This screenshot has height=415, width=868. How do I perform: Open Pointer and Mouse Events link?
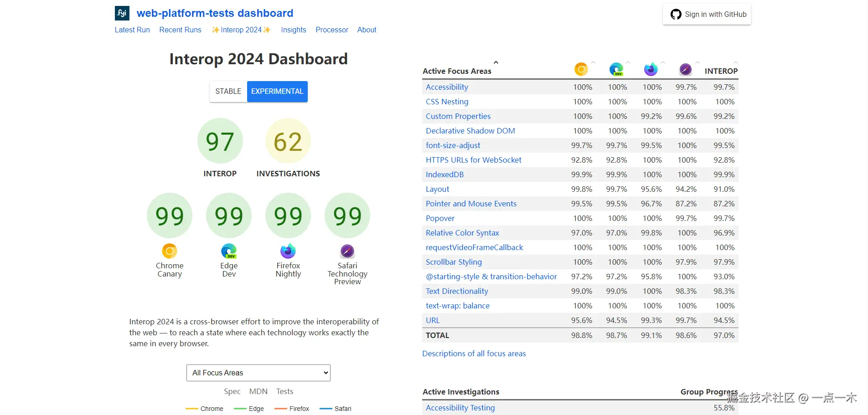point(471,204)
